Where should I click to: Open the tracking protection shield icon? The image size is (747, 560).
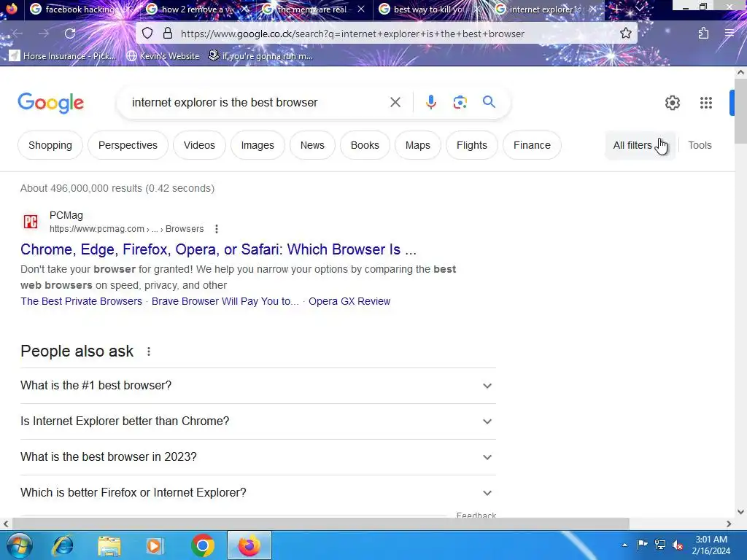147,34
